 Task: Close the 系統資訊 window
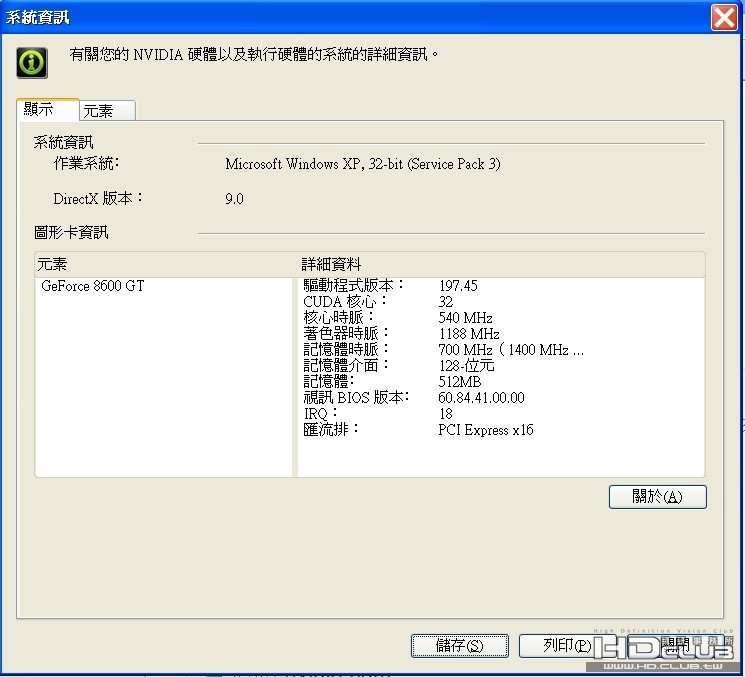tap(724, 18)
